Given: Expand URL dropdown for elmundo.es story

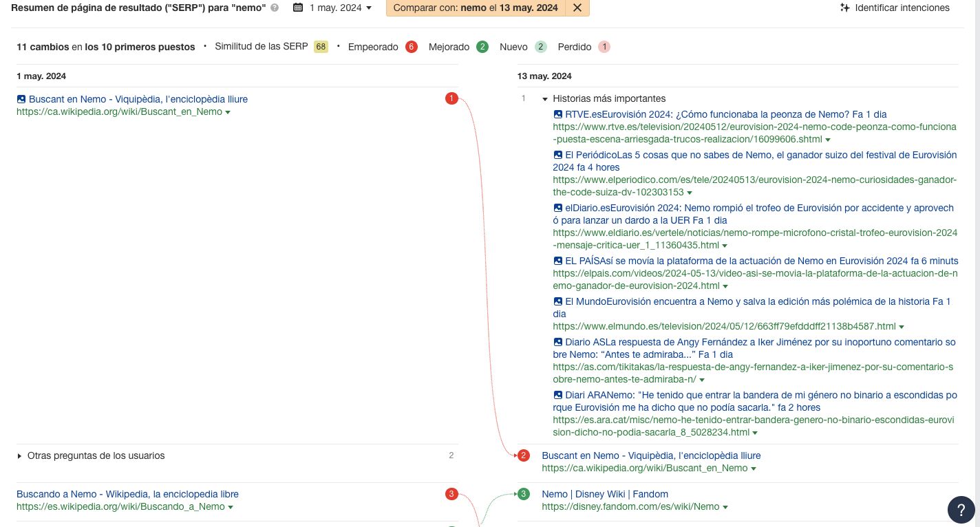Looking at the screenshot, I should (902, 327).
